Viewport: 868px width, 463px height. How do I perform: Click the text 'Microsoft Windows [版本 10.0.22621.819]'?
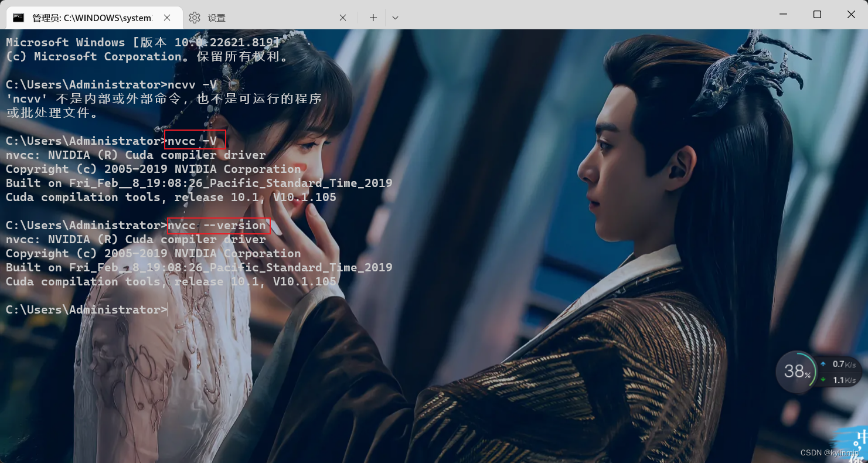click(x=143, y=42)
